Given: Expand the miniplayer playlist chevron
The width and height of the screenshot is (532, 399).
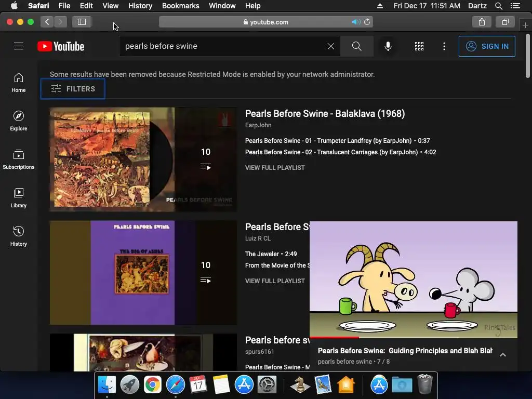Looking at the screenshot, I should click(x=503, y=355).
